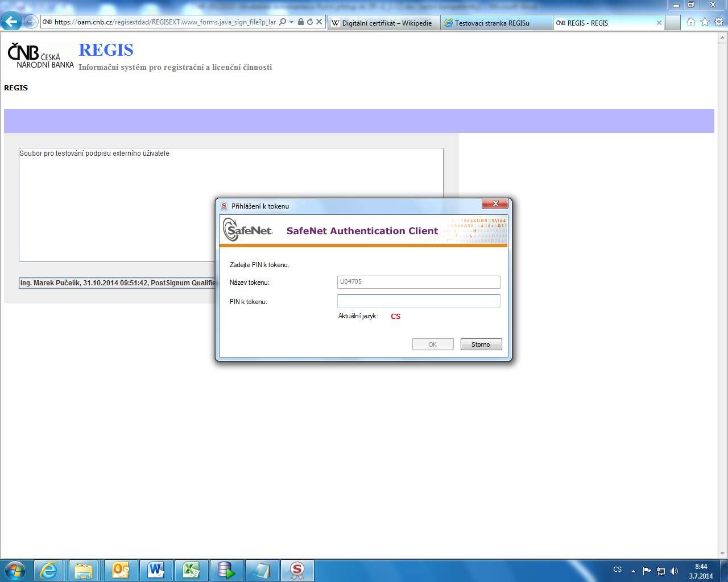Image resolution: width=728 pixels, height=582 pixels.
Task: Open the database tool with green arrow in taskbar
Action: click(x=226, y=570)
